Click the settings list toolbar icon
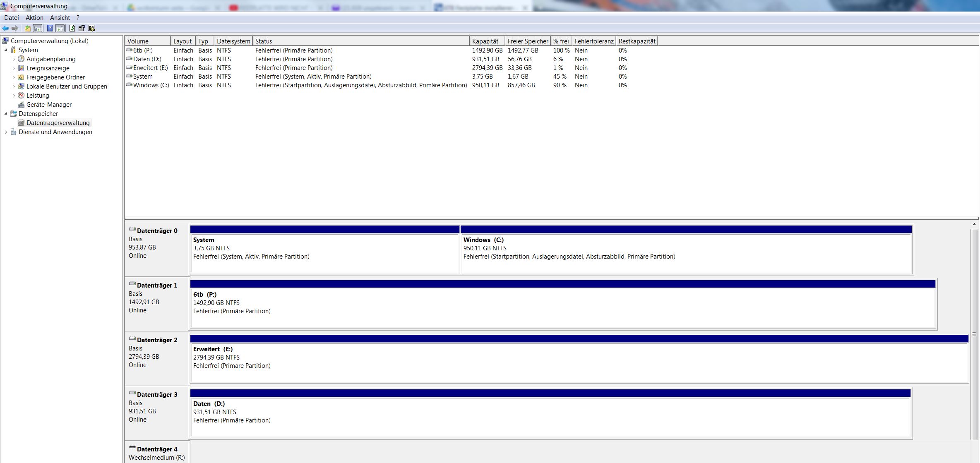Viewport: 980px width, 463px height. (91, 28)
